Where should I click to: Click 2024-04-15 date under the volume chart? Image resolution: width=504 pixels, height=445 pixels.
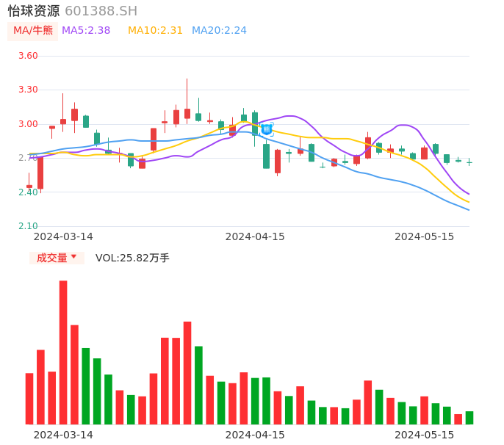click(254, 435)
